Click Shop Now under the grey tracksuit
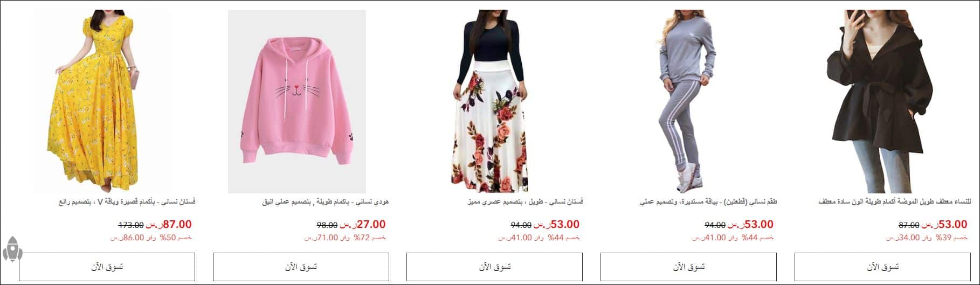The width and height of the screenshot is (980, 285). pos(688,267)
